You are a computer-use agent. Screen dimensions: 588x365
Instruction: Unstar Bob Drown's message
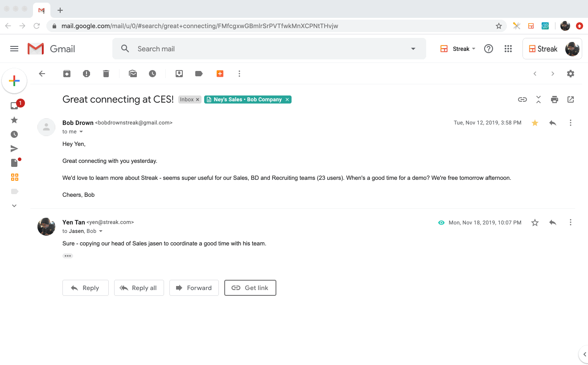pyautogui.click(x=535, y=123)
